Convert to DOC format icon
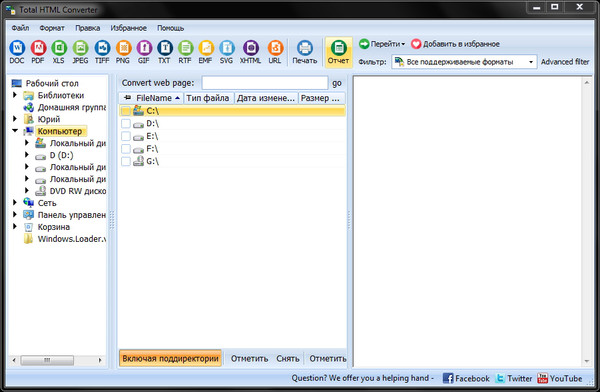The width and height of the screenshot is (600, 392). coord(17,49)
